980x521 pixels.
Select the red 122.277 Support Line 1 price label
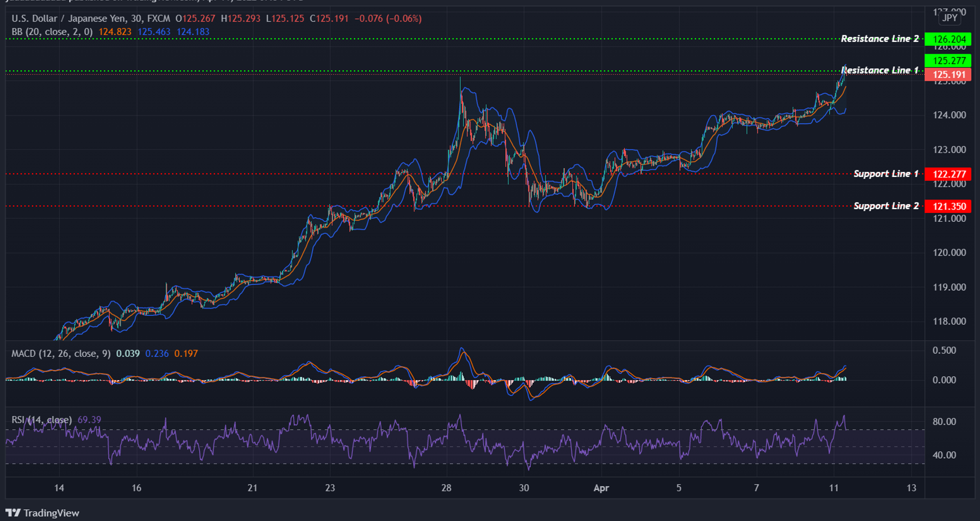(947, 174)
